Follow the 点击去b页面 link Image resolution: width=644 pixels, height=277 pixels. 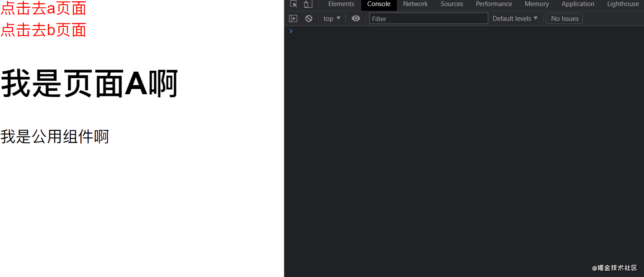[43, 30]
